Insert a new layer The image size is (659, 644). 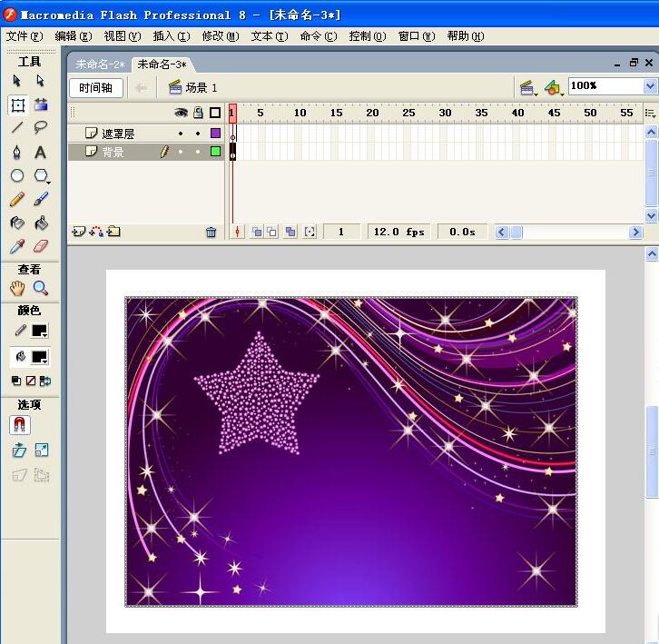(x=78, y=232)
